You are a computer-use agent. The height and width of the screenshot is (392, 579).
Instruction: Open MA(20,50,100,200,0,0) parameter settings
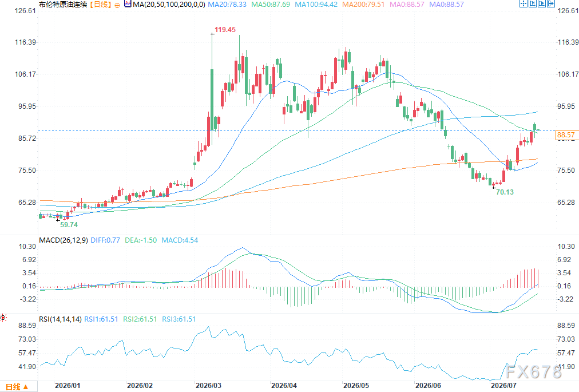point(169,5)
